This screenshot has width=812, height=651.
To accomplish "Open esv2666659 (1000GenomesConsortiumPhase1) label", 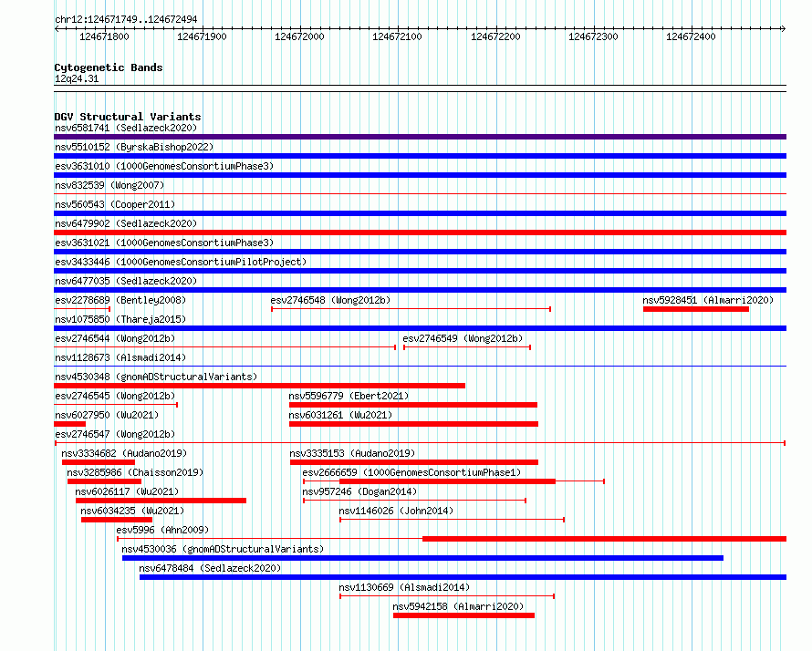I will (411, 472).
